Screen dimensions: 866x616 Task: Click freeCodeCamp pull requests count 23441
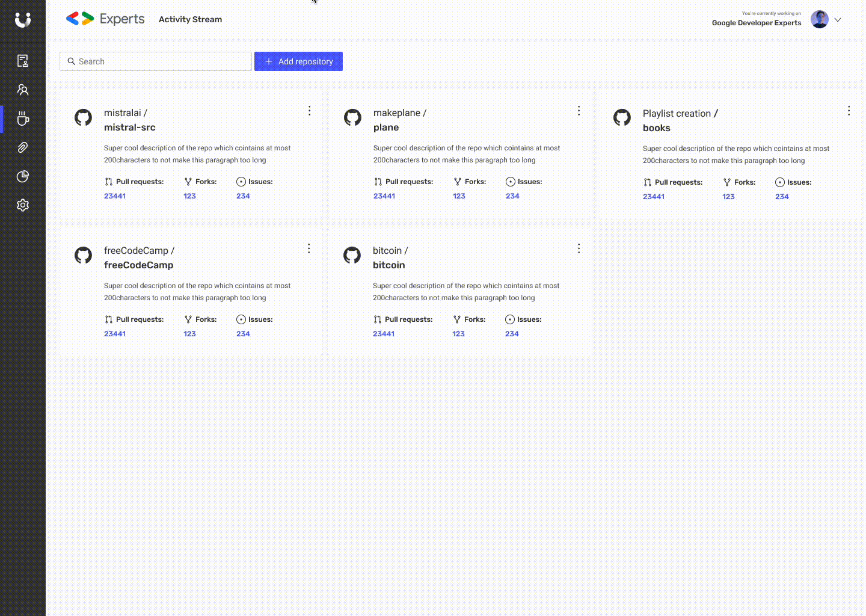coord(115,334)
